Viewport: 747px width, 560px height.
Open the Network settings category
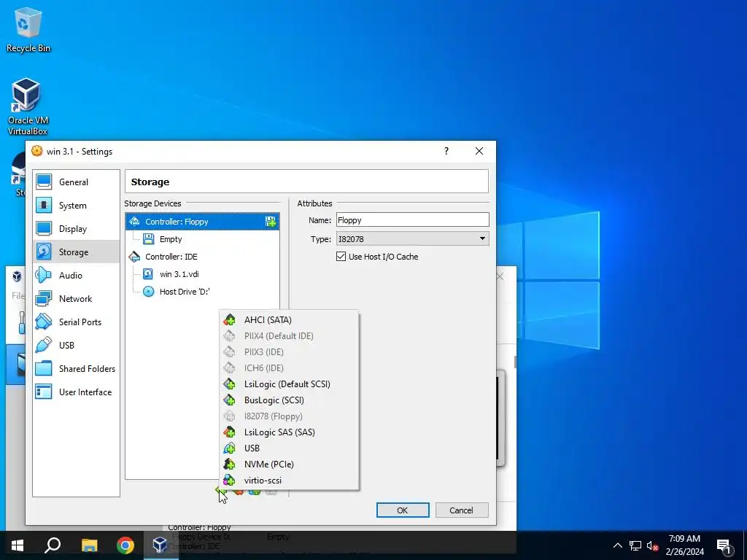pos(76,298)
